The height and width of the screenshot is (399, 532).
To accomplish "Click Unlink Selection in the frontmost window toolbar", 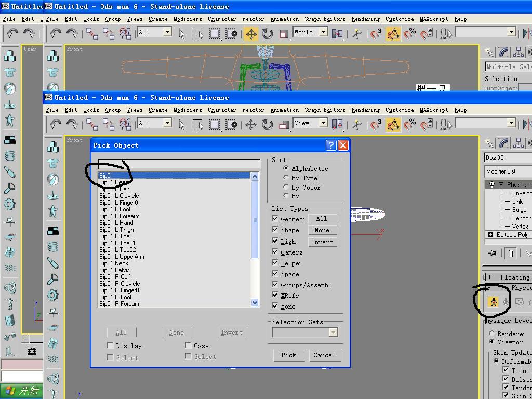I will click(x=109, y=125).
